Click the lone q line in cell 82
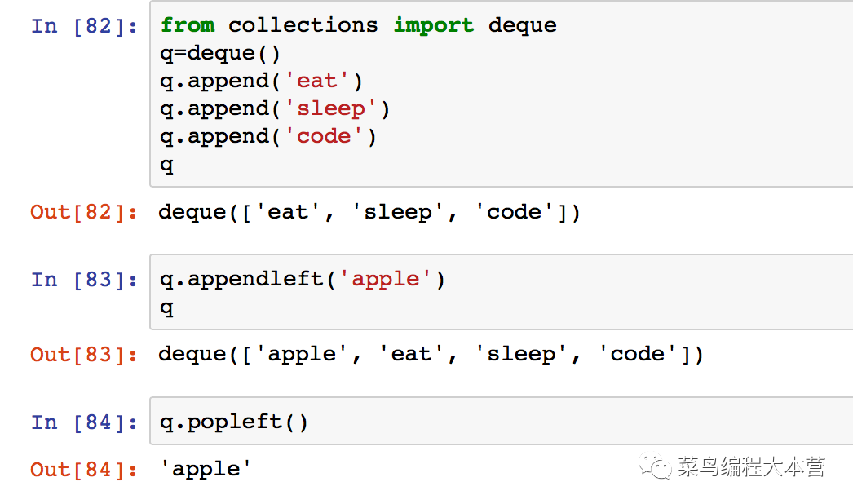This screenshot has height=504, width=853. [167, 165]
